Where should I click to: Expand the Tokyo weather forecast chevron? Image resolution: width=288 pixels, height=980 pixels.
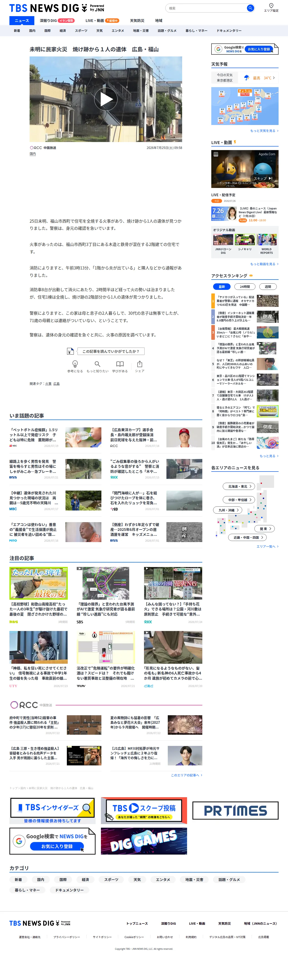pos(273,78)
